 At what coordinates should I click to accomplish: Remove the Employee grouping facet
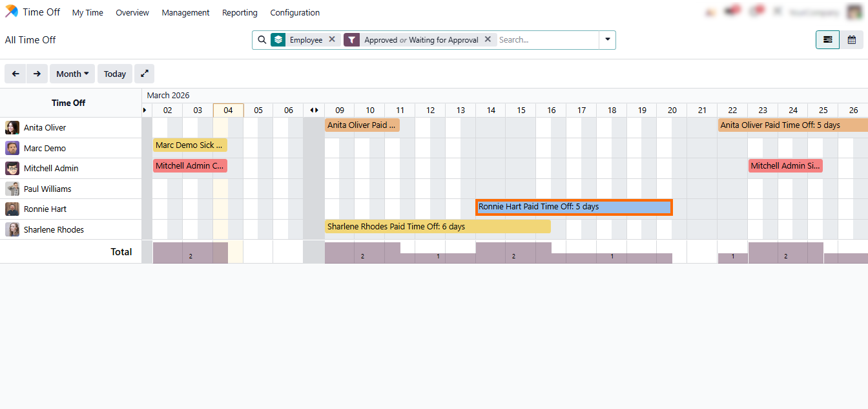[x=332, y=39]
